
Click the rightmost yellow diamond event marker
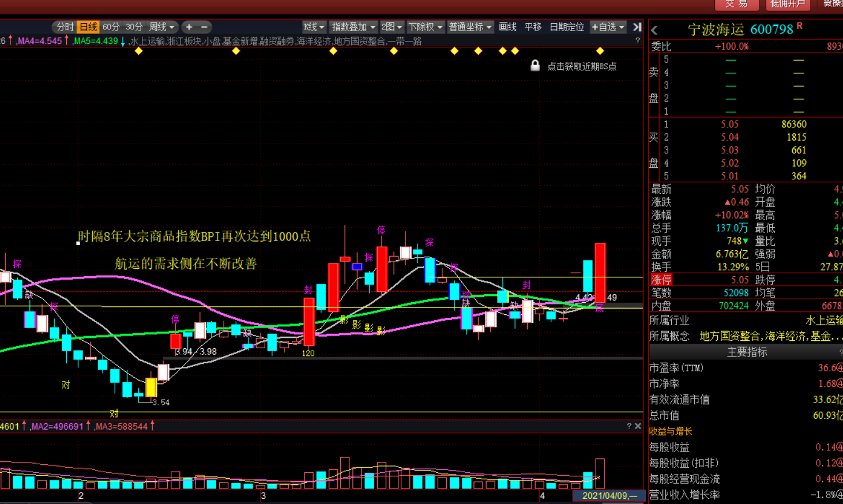click(x=600, y=51)
